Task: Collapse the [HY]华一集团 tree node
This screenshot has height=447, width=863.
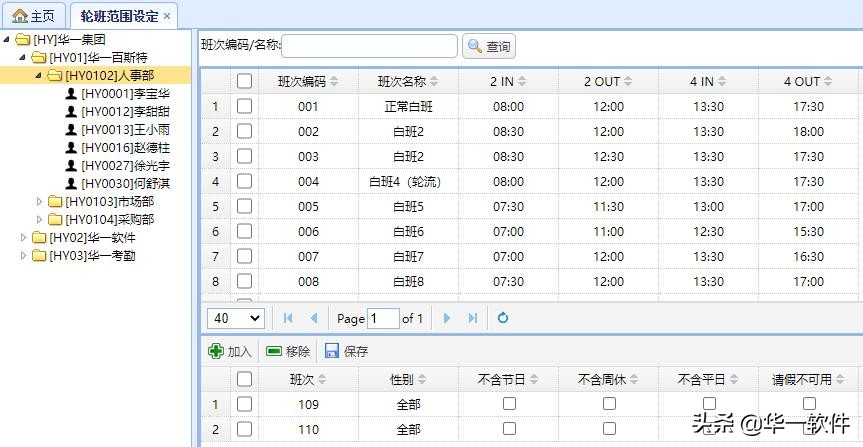Action: 6,39
